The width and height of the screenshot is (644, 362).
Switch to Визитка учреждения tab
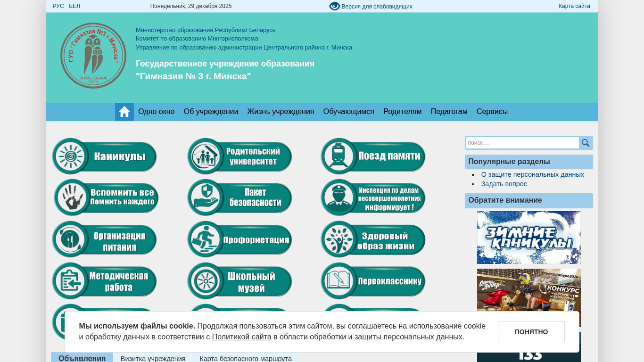tap(153, 358)
